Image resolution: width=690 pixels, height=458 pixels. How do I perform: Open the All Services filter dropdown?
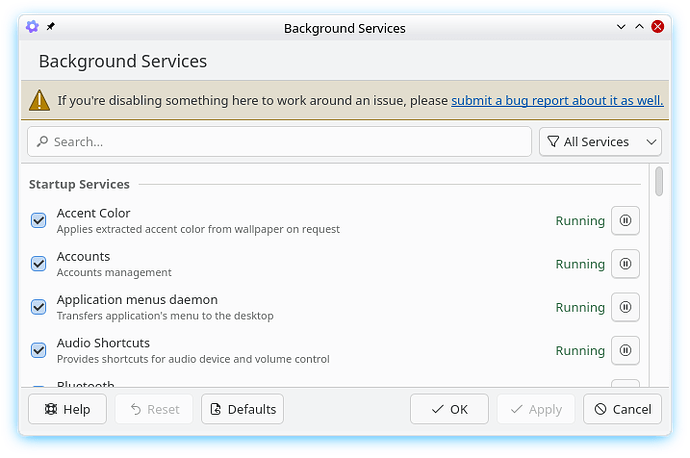[600, 142]
